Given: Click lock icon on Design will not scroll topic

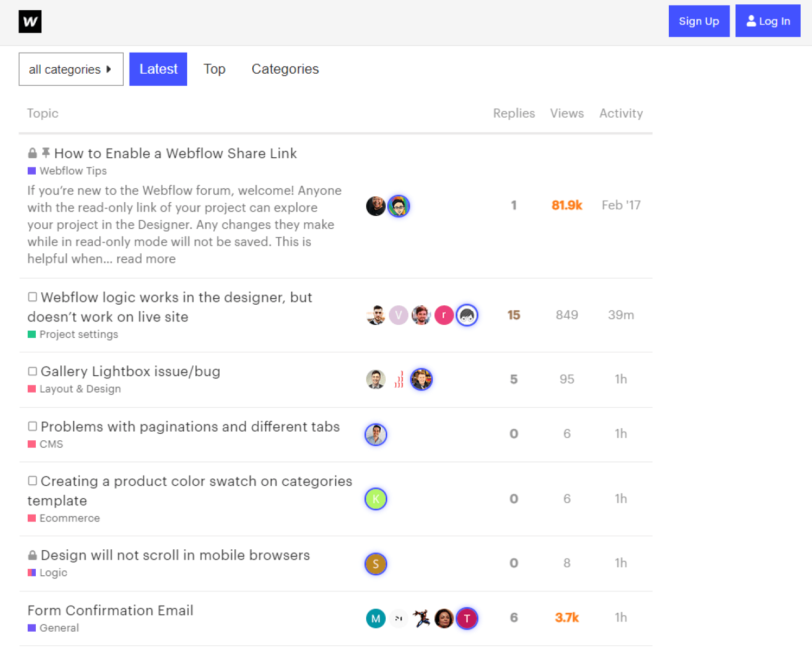Looking at the screenshot, I should (x=33, y=555).
